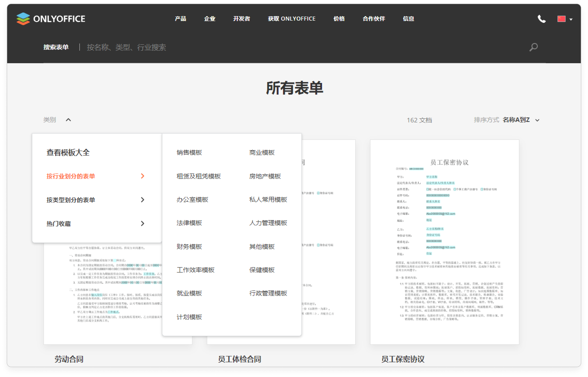Select 法律模板 category
588x377 pixels.
click(189, 223)
